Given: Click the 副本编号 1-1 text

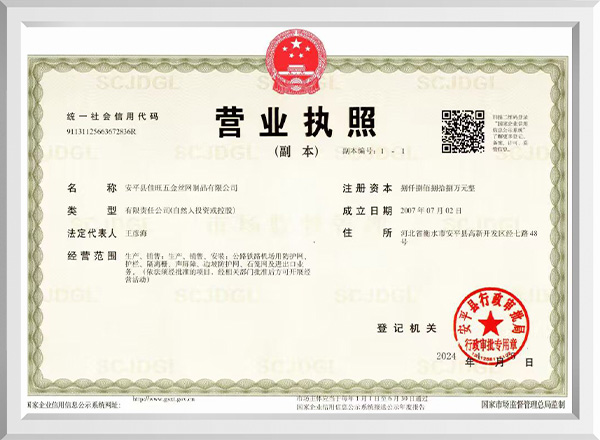Looking at the screenshot, I should [x=373, y=151].
